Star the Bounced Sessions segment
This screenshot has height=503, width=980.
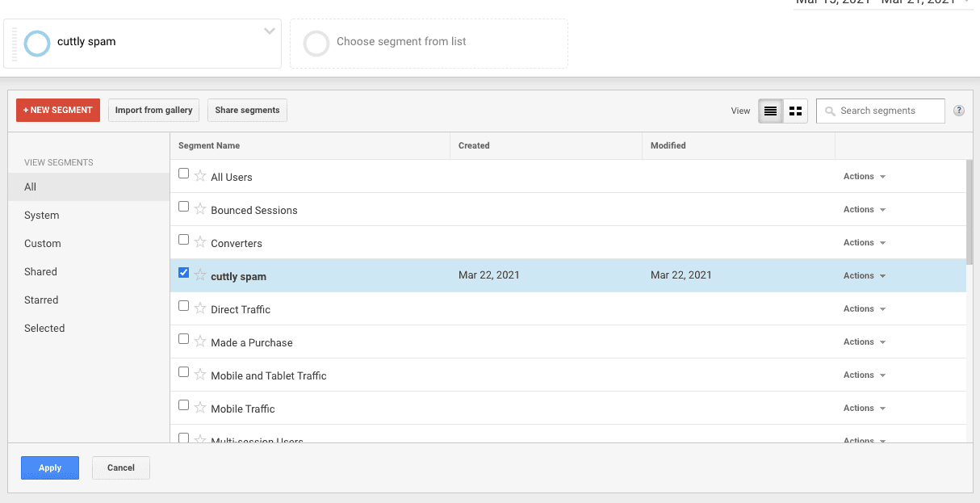[x=200, y=208]
